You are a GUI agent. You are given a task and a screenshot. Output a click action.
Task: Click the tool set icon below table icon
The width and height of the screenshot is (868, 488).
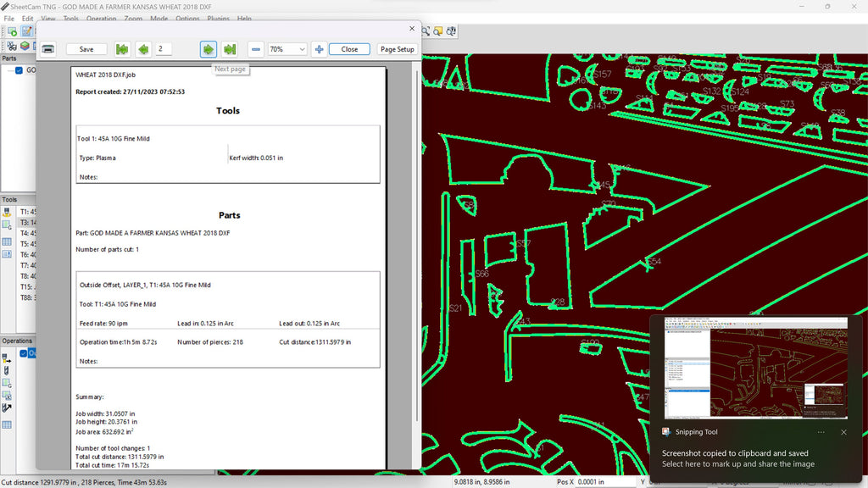click(x=7, y=254)
